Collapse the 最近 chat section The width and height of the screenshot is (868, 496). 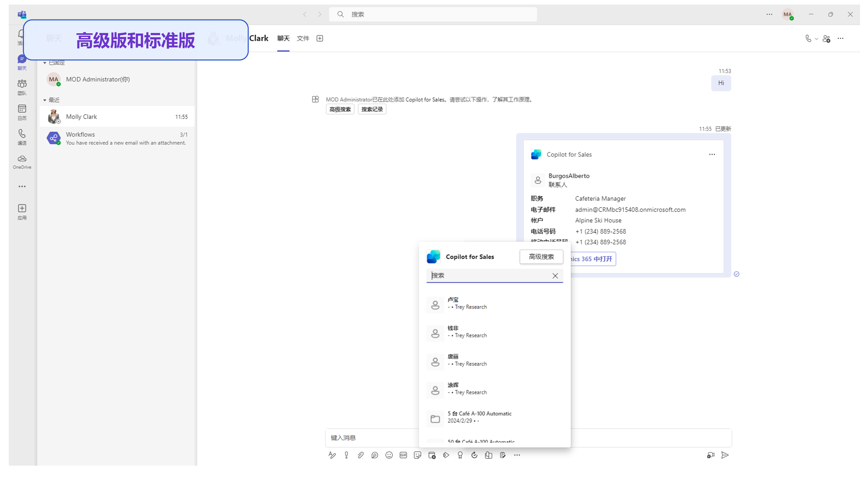pos(45,100)
